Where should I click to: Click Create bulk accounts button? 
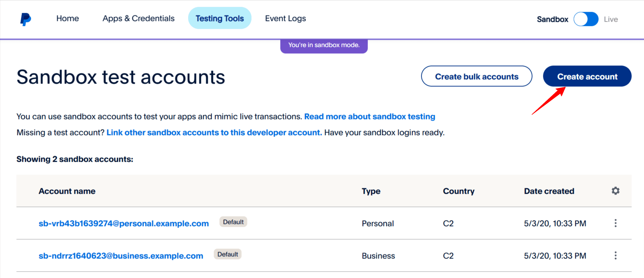[x=477, y=76]
